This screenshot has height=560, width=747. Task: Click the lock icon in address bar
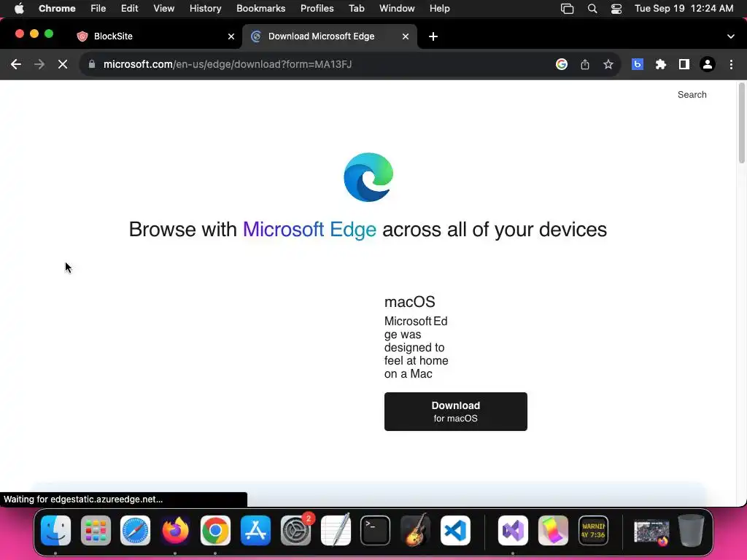(x=92, y=64)
